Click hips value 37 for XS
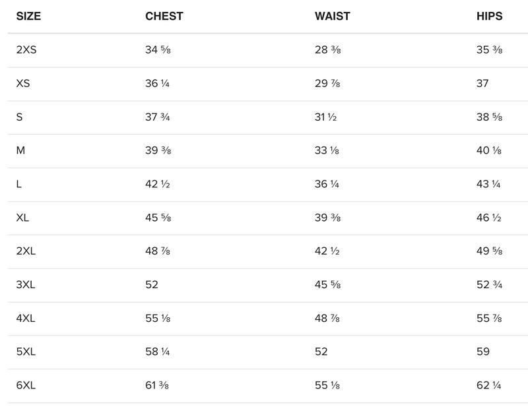The height and width of the screenshot is (420, 528). click(x=482, y=84)
